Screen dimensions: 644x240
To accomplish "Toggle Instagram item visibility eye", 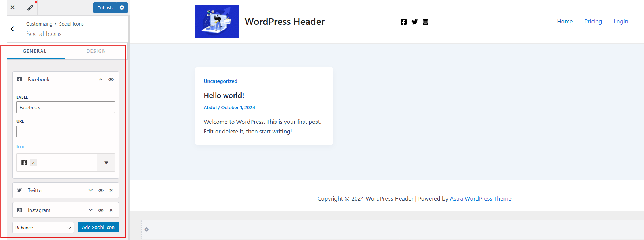I will pos(101,210).
